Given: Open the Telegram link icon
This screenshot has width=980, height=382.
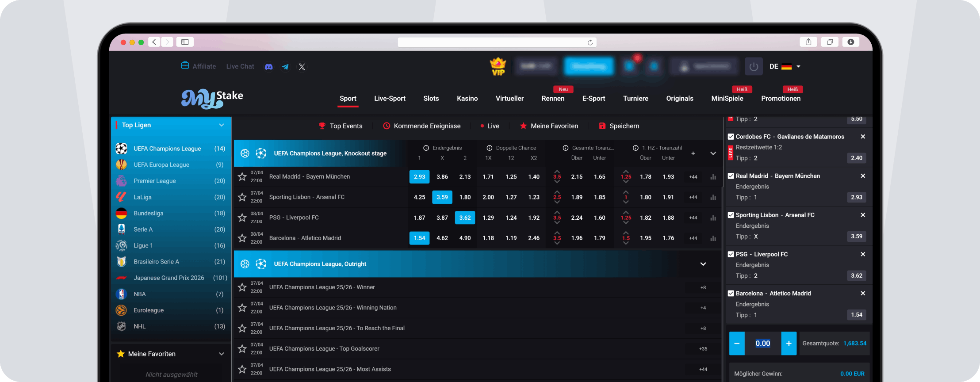Looking at the screenshot, I should click(285, 67).
